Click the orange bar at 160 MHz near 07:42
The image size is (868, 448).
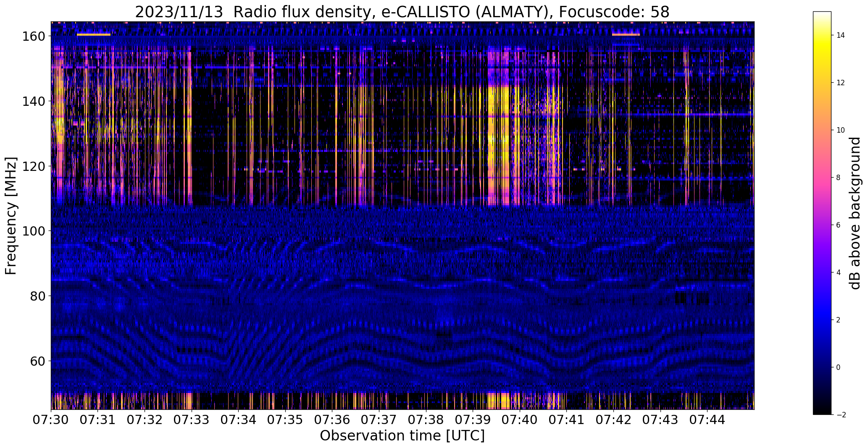pos(626,34)
